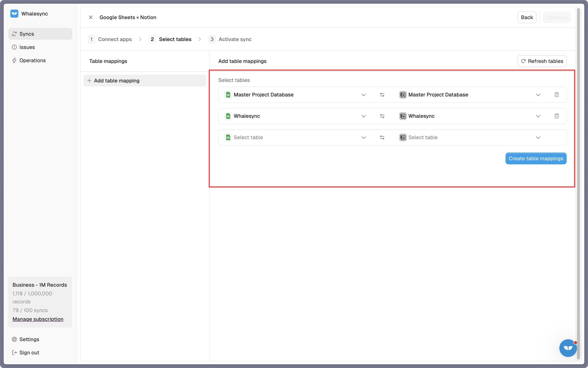The image size is (588, 368).
Task: Click the circular refresh icon in Refresh tables
Action: (523, 61)
